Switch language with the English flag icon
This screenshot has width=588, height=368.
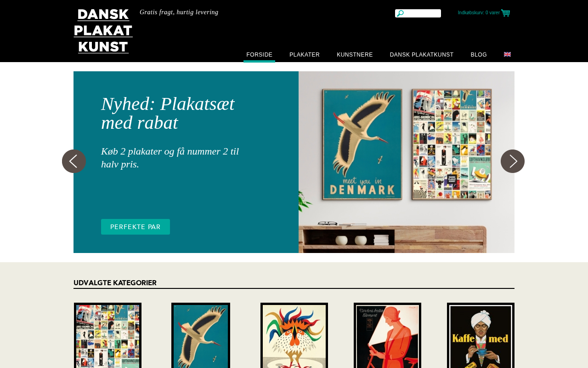pos(507,54)
